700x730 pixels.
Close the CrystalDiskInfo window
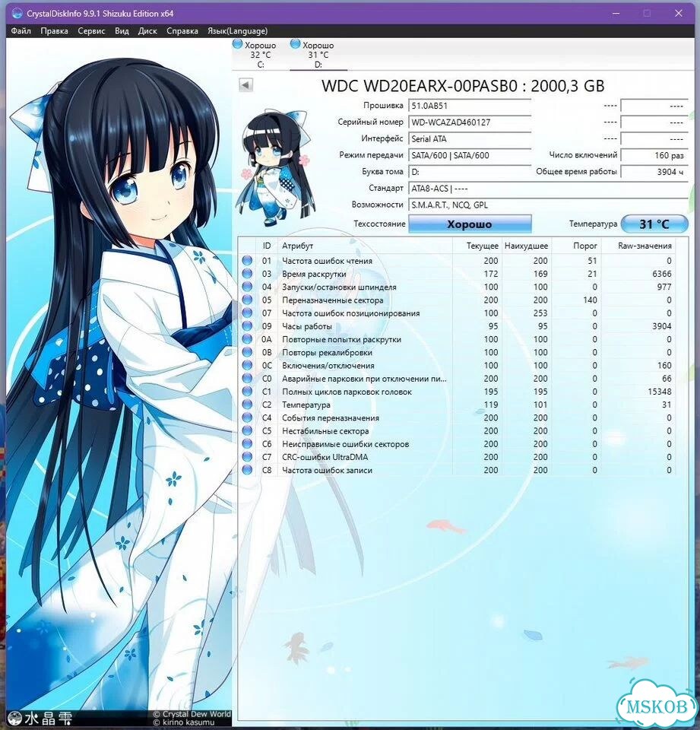click(678, 13)
